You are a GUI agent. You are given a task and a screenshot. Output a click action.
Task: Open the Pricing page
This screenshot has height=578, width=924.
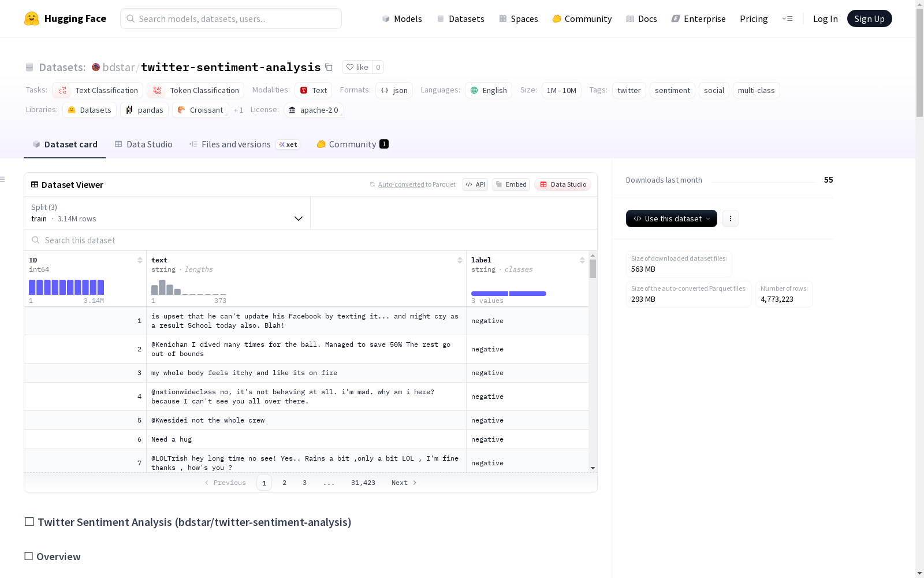click(754, 18)
